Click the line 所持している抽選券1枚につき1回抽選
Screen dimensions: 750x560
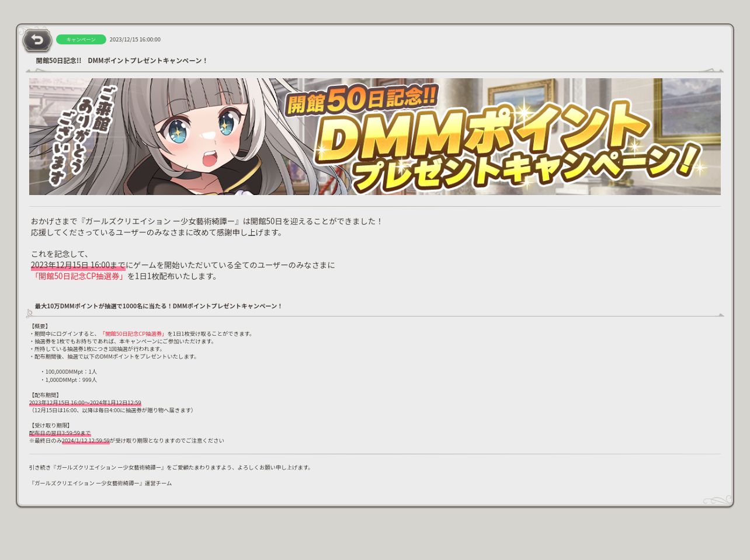click(x=97, y=349)
